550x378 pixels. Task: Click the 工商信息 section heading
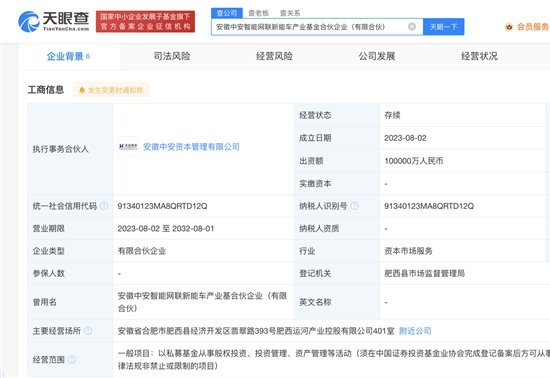(46, 90)
